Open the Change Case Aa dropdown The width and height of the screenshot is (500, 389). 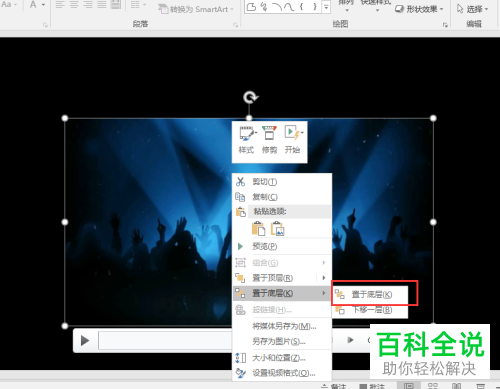[9, 4]
